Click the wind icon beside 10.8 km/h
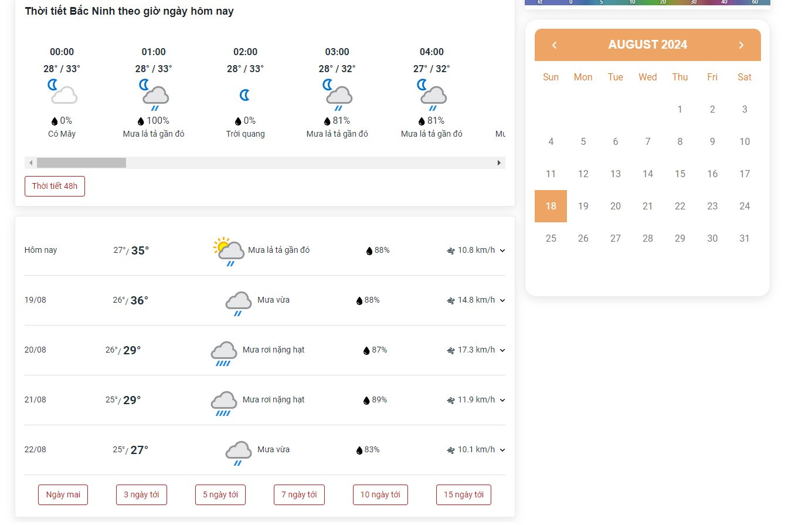 point(451,250)
